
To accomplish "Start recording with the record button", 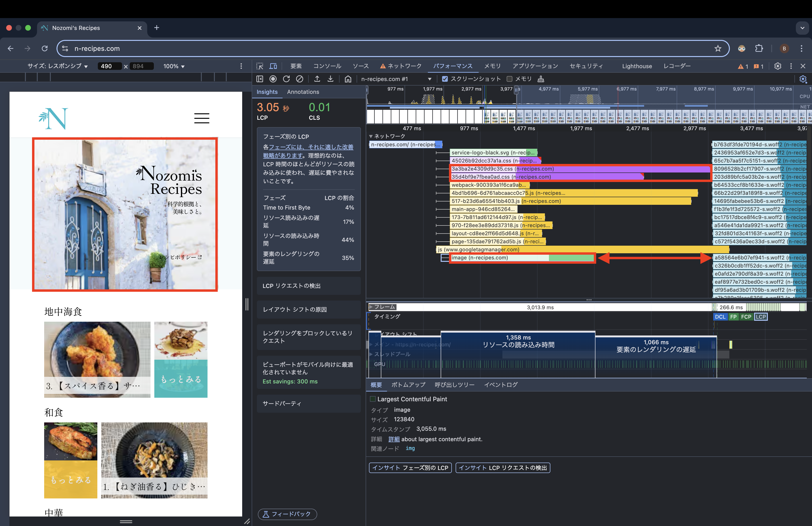I will pos(273,79).
